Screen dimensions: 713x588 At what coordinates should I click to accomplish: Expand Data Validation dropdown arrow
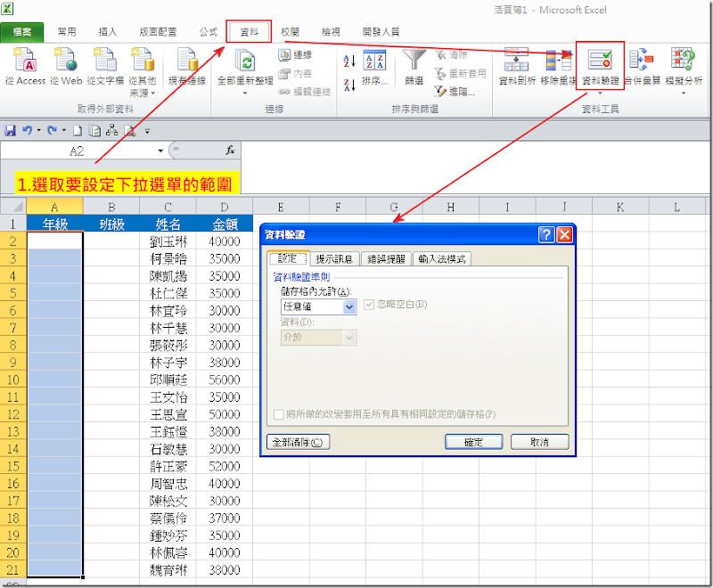tap(600, 94)
